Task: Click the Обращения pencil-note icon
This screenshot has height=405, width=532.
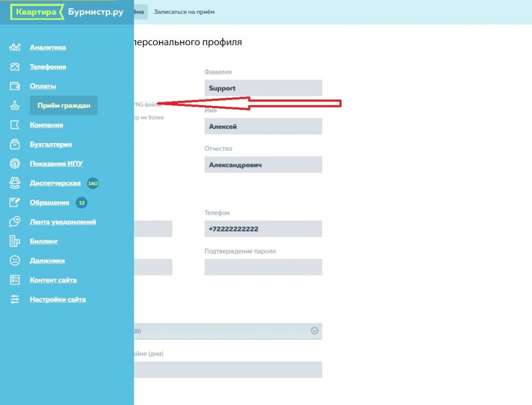Action: tap(15, 202)
